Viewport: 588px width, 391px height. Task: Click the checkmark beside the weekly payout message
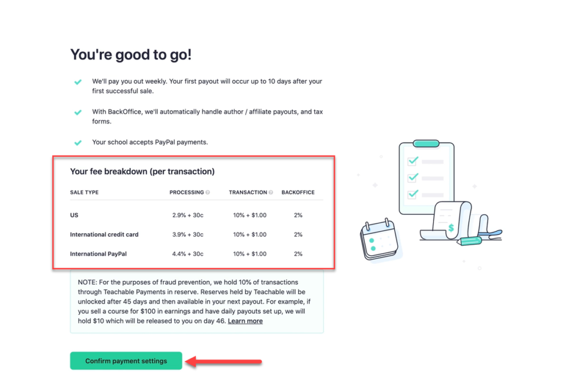(x=78, y=82)
